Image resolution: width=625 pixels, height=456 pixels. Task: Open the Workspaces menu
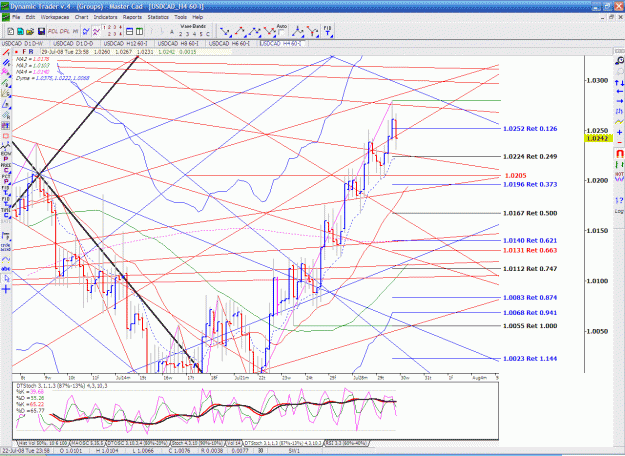tap(55, 17)
